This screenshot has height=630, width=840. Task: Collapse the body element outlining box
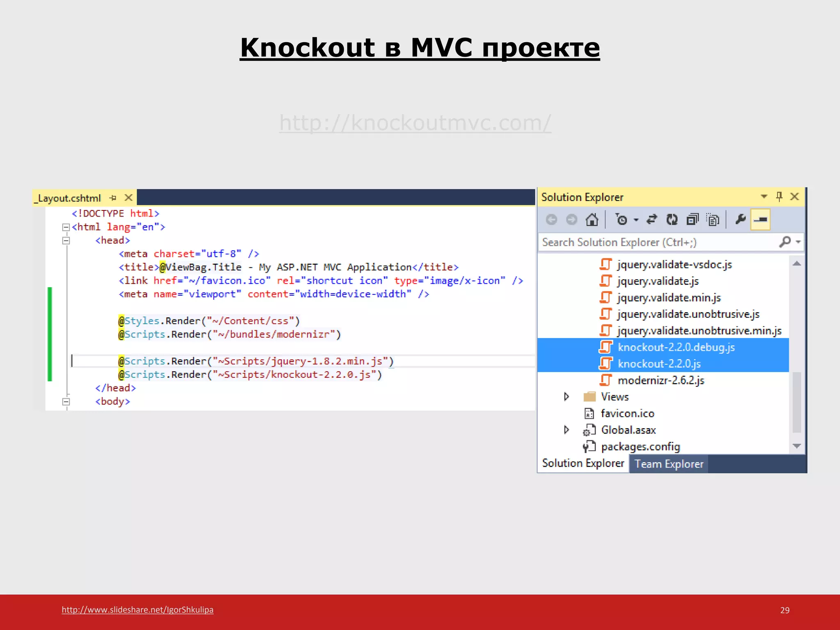coord(66,402)
